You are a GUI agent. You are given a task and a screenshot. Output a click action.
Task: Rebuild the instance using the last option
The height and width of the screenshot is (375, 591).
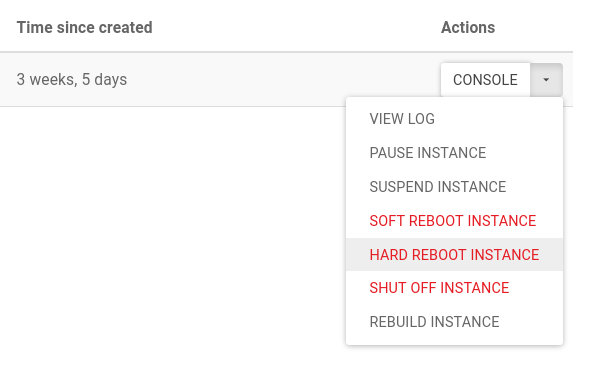pyautogui.click(x=454, y=322)
